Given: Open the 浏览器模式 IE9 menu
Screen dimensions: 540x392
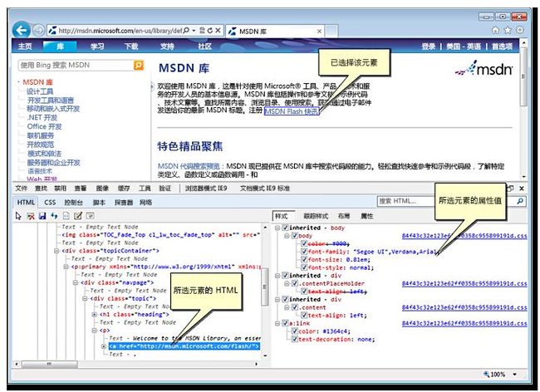Looking at the screenshot, I should [x=206, y=189].
